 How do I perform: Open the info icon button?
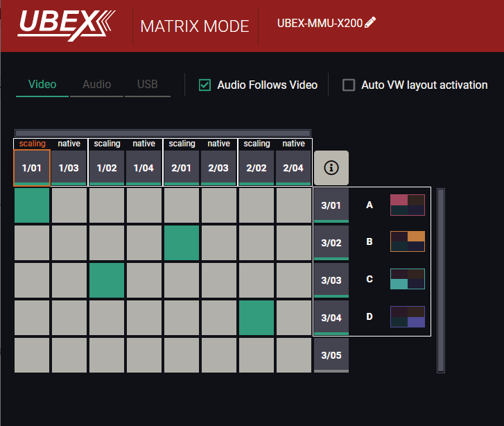[x=331, y=168]
